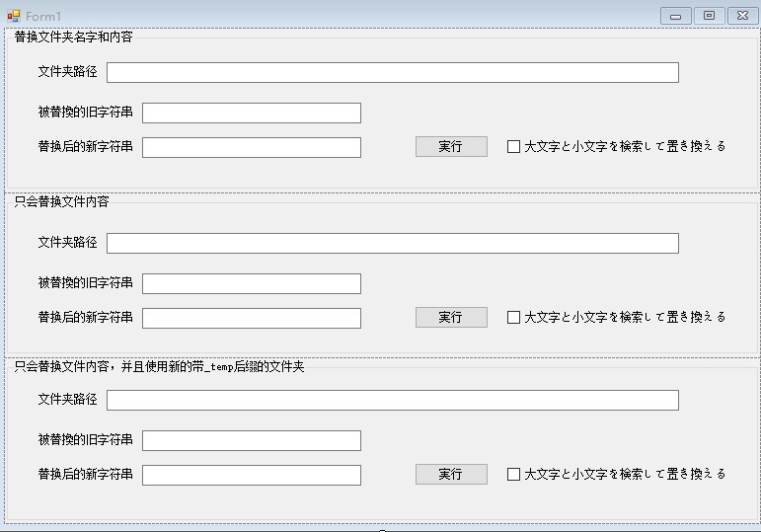This screenshot has width=761, height=532.
Task: Click 文件夹路径 input in the _temp后缀 group
Action: 393,400
